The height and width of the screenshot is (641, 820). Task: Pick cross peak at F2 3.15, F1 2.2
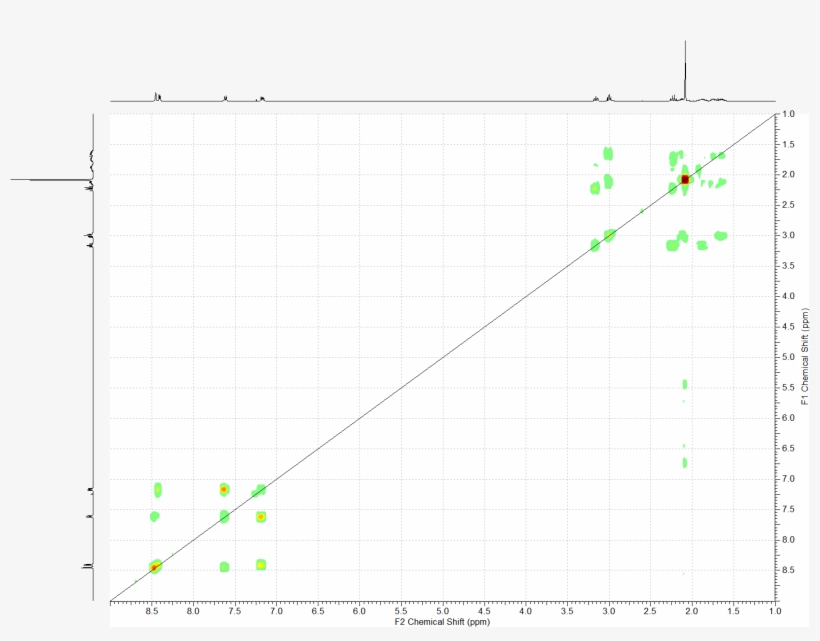(x=595, y=187)
